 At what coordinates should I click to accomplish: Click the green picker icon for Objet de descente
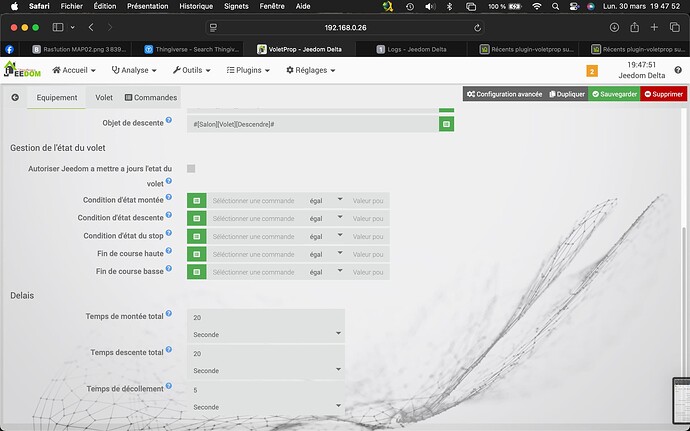click(x=446, y=124)
